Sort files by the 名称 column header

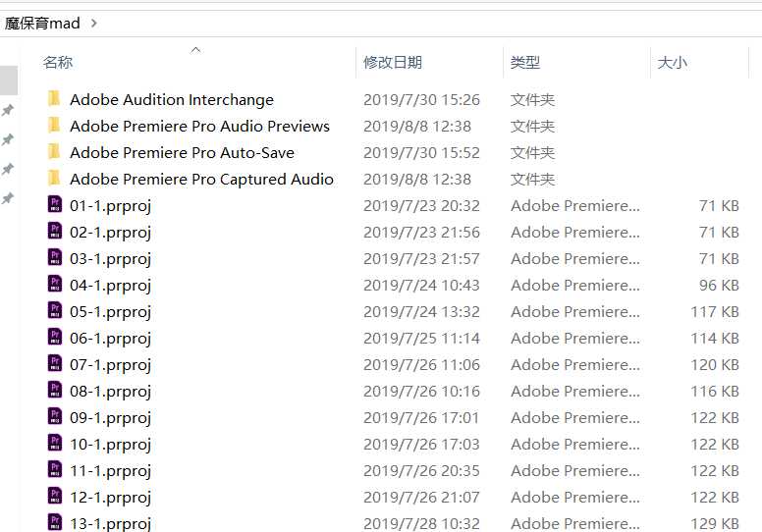[x=58, y=62]
